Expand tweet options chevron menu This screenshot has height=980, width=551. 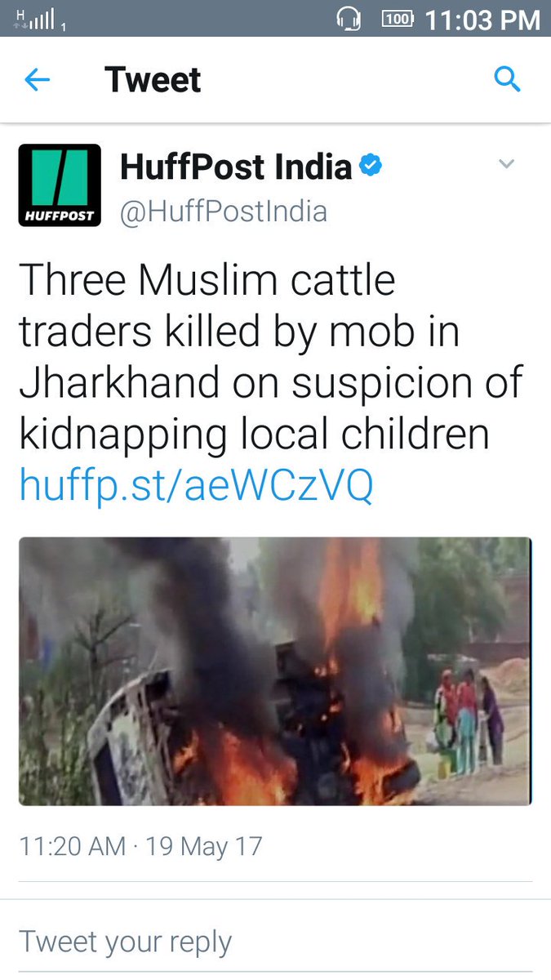507,164
